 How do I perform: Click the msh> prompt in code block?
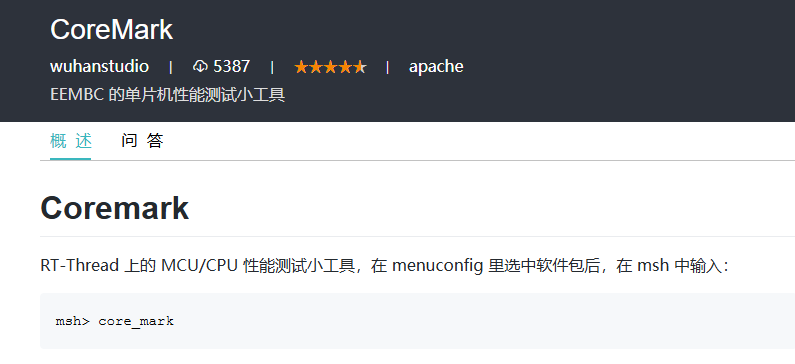(73, 321)
